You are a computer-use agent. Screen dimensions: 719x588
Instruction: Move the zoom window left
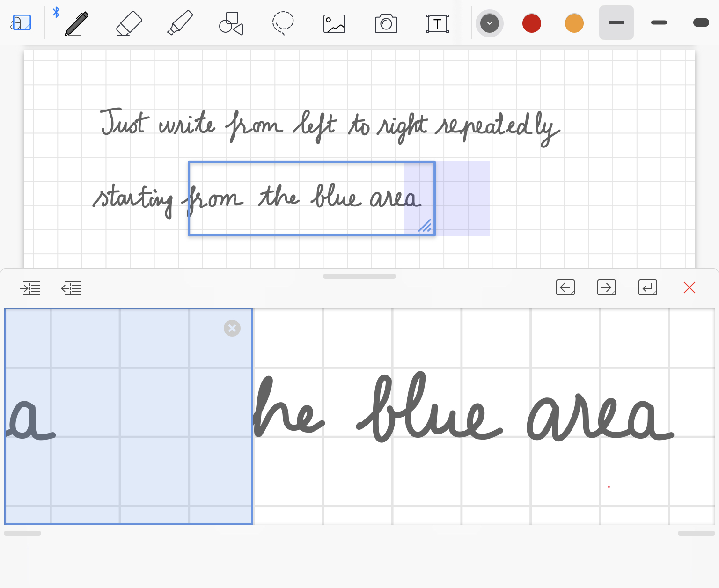[x=565, y=287]
